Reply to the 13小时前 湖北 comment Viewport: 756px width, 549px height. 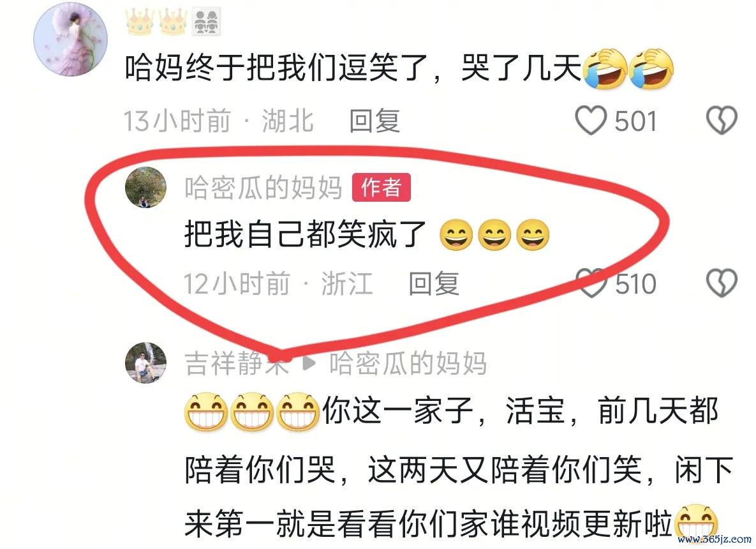(x=374, y=121)
